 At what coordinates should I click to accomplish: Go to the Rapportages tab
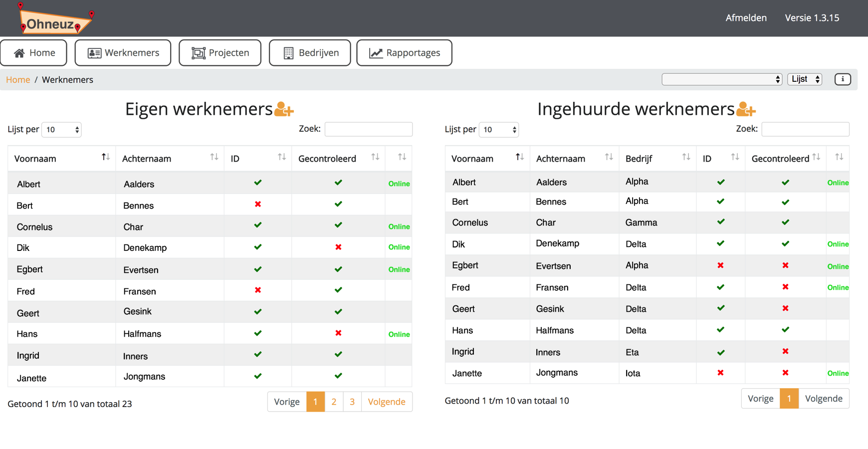(404, 53)
